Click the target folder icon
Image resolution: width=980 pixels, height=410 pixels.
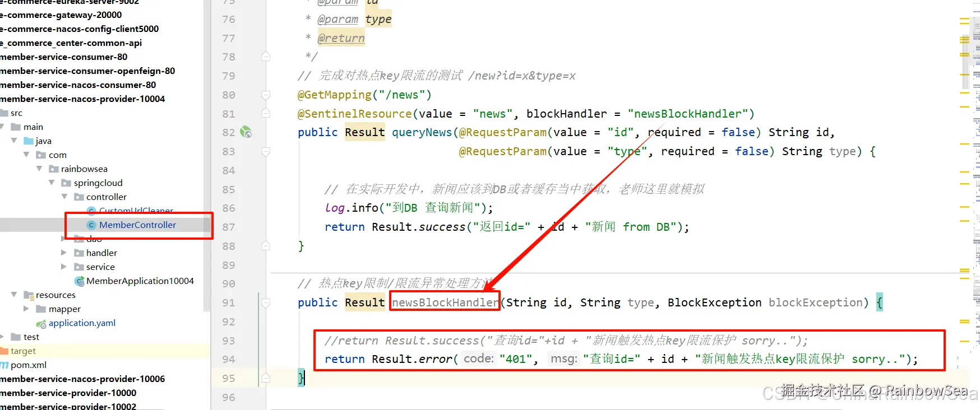click(x=4, y=351)
